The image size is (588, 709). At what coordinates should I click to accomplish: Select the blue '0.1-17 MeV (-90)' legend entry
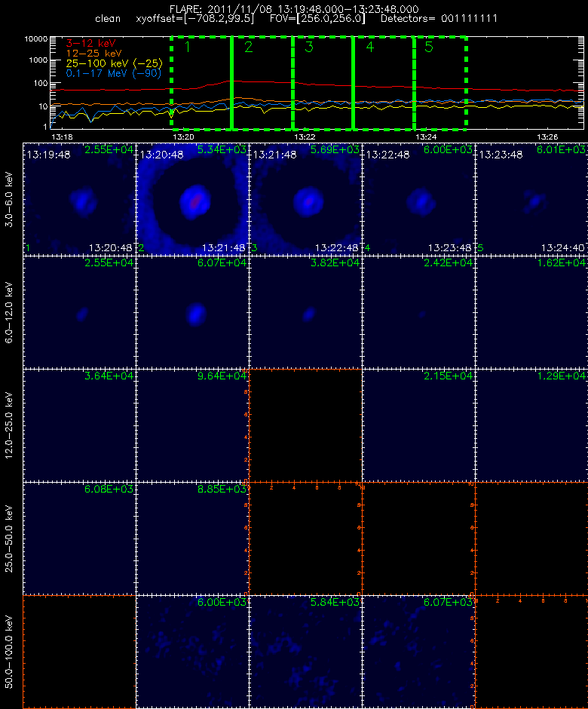coord(113,73)
